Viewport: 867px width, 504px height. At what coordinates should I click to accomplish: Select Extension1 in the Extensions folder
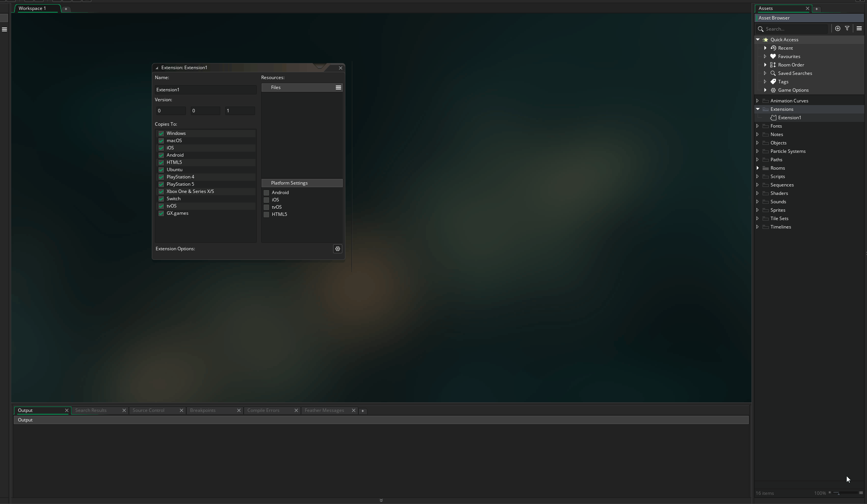[x=790, y=118]
